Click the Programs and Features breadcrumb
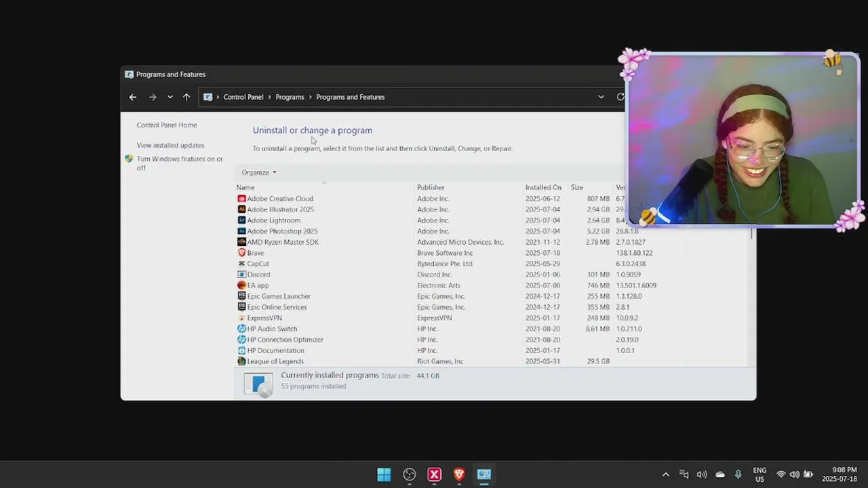This screenshot has height=488, width=868. (350, 97)
